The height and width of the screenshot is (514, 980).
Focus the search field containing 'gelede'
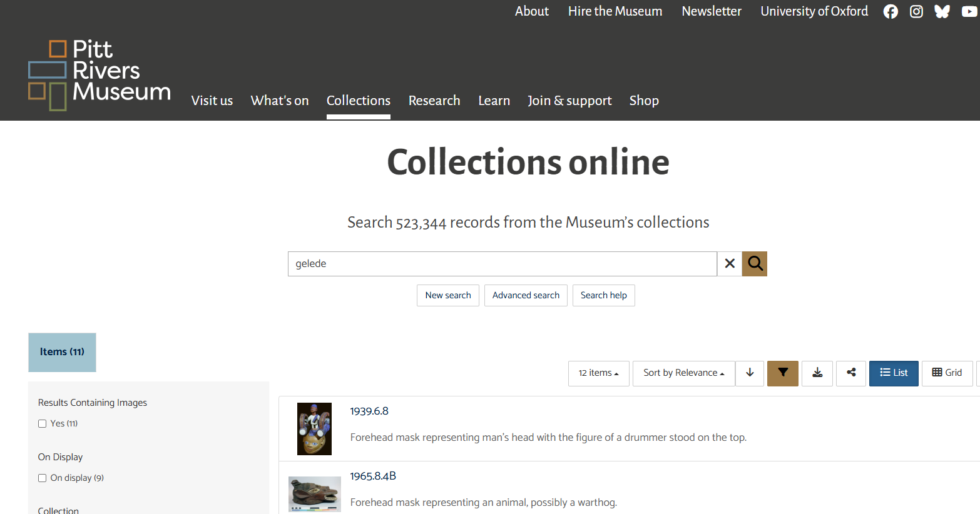tap(503, 264)
